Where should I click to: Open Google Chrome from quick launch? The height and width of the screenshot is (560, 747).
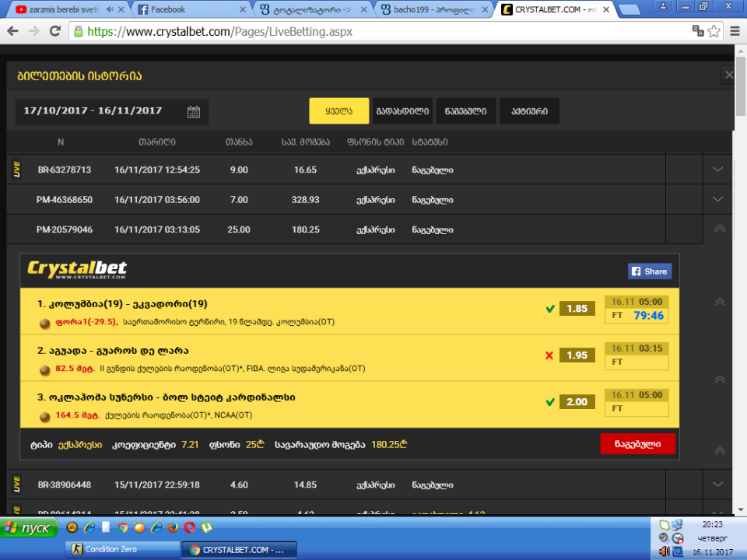coord(123,527)
